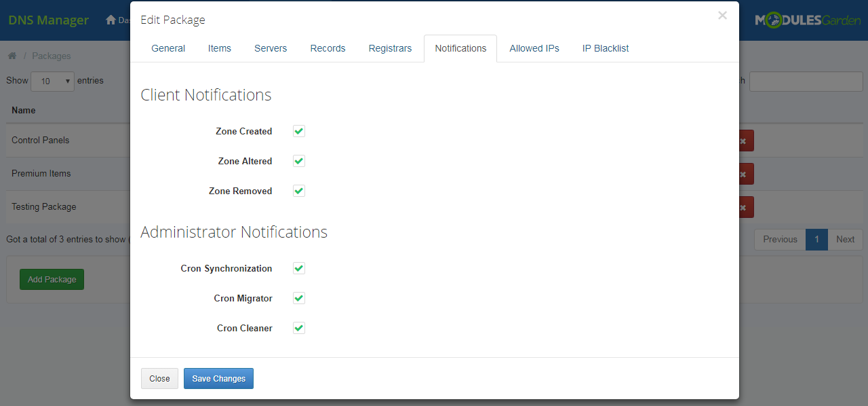Delete the Testing Package via red X
This screenshot has height=406, width=868.
pyautogui.click(x=742, y=207)
